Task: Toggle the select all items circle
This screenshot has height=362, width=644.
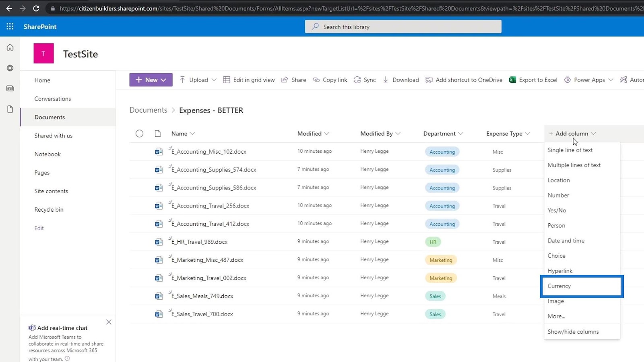Action: (139, 134)
